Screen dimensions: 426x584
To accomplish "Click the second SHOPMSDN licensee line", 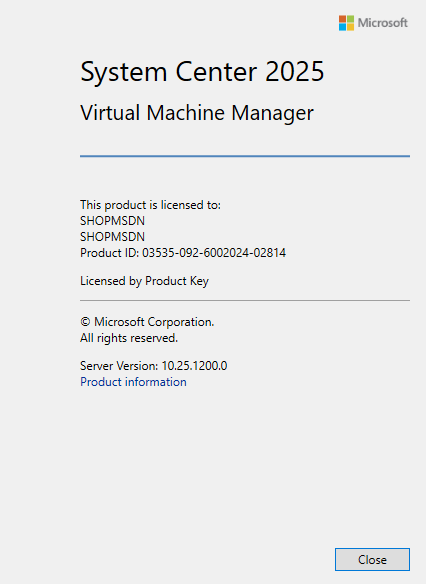I will 112,237.
